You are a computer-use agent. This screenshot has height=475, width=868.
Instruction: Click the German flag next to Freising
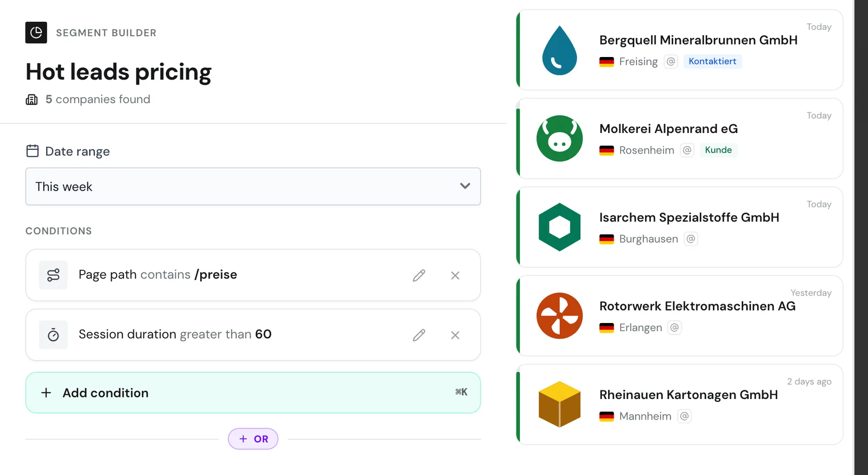607,62
